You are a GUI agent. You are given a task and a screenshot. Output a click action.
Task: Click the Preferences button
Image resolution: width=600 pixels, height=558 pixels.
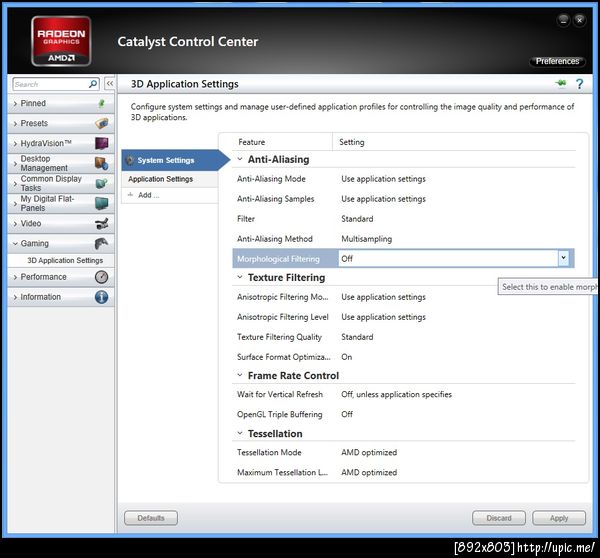tap(557, 61)
